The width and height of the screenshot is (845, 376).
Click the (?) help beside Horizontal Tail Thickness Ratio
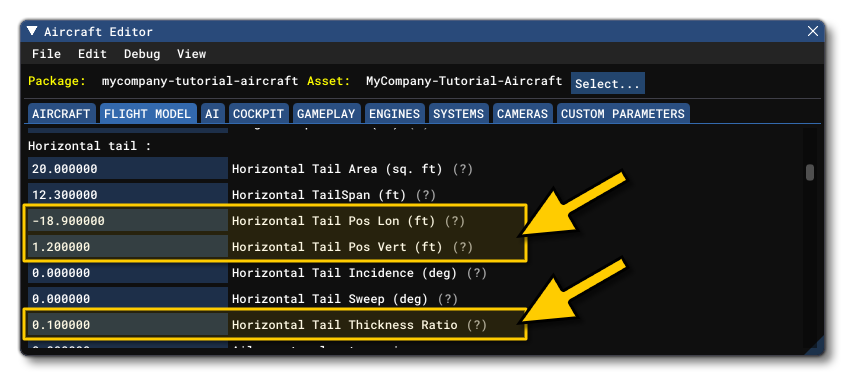(x=477, y=325)
